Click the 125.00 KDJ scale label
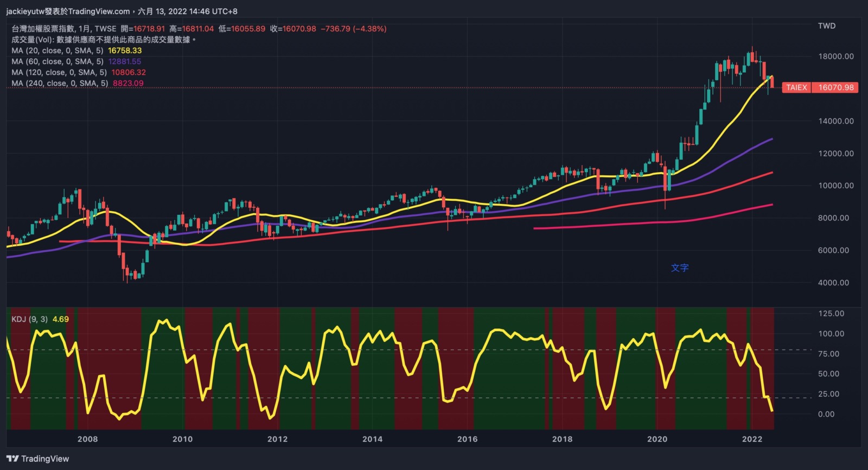This screenshot has height=470, width=868. tap(831, 314)
